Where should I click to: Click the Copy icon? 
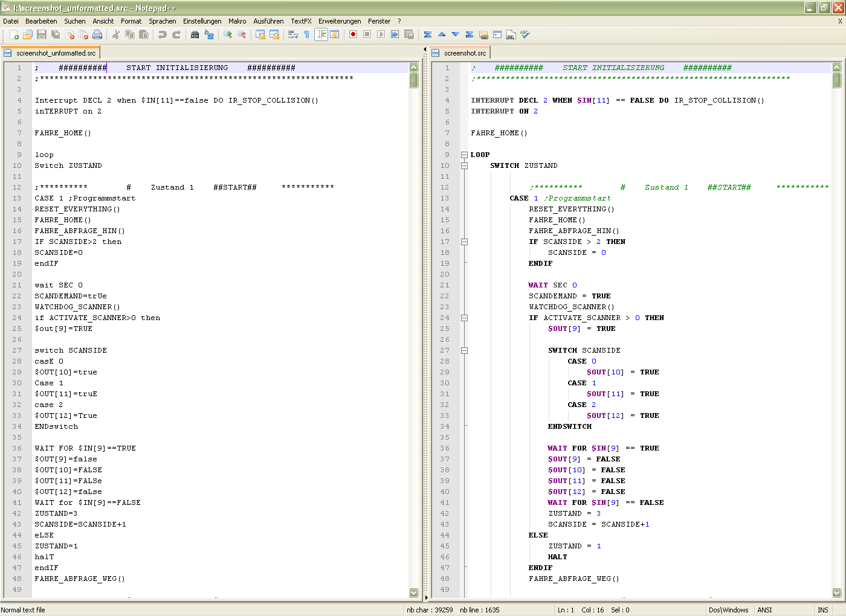(130, 35)
